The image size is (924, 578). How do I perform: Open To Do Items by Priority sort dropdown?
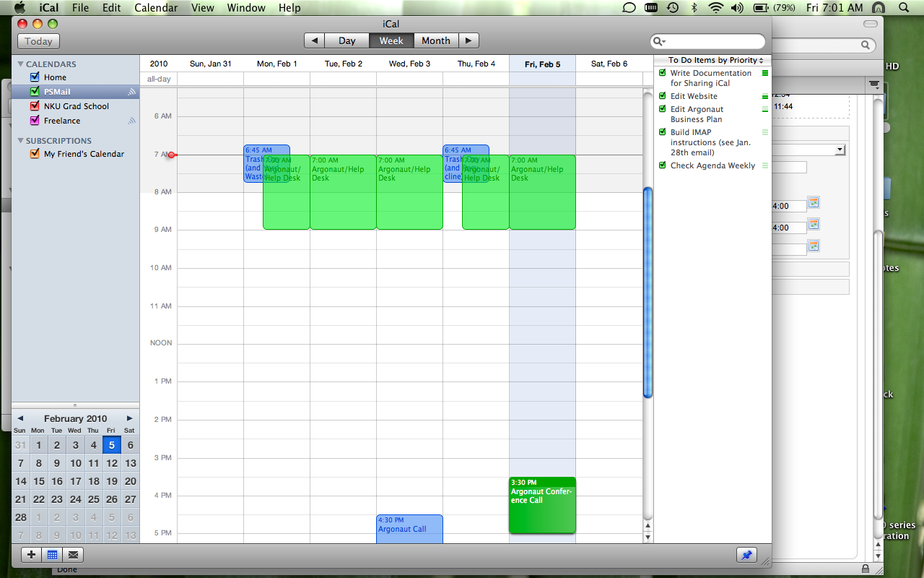pyautogui.click(x=715, y=60)
